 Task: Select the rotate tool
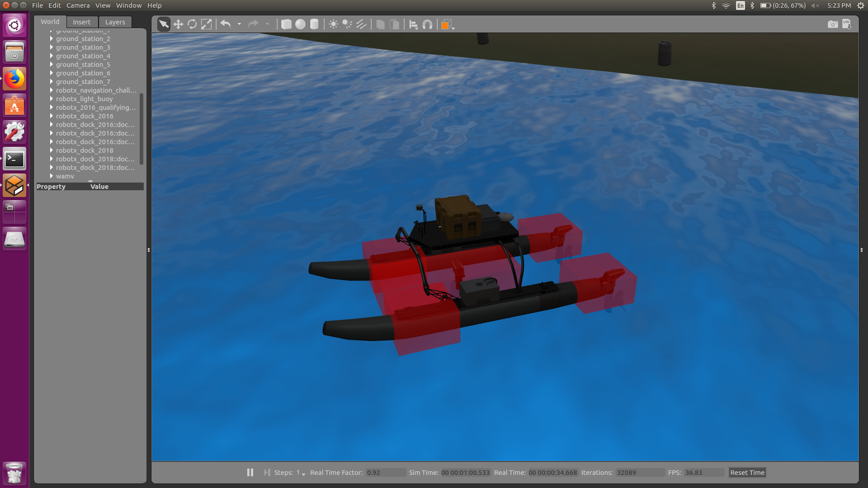pos(192,24)
